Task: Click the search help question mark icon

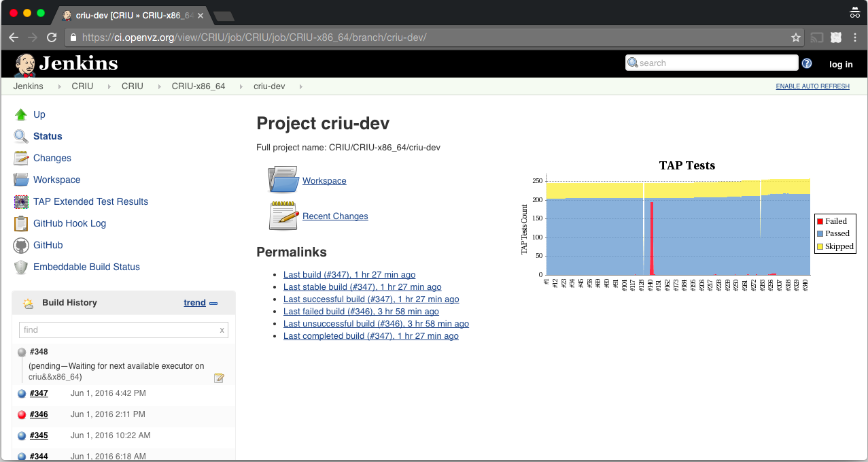Action: click(807, 63)
